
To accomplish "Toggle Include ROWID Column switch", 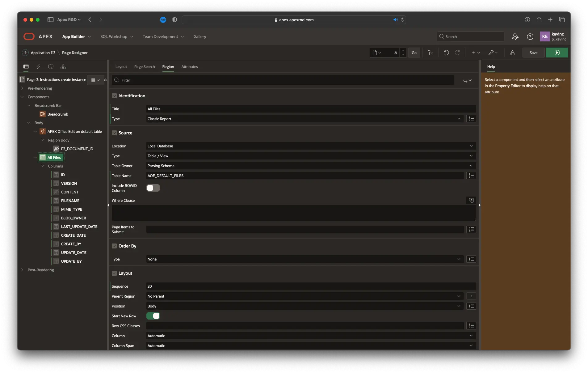I will click(153, 188).
